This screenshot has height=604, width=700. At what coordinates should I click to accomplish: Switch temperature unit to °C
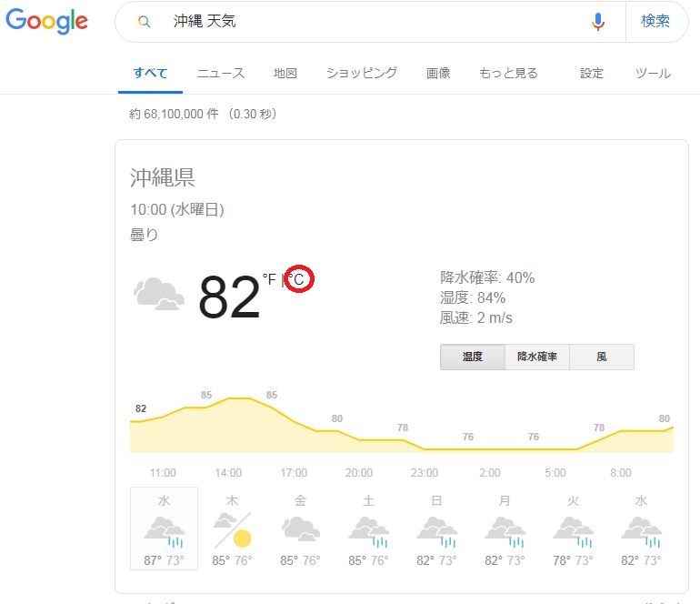click(298, 279)
